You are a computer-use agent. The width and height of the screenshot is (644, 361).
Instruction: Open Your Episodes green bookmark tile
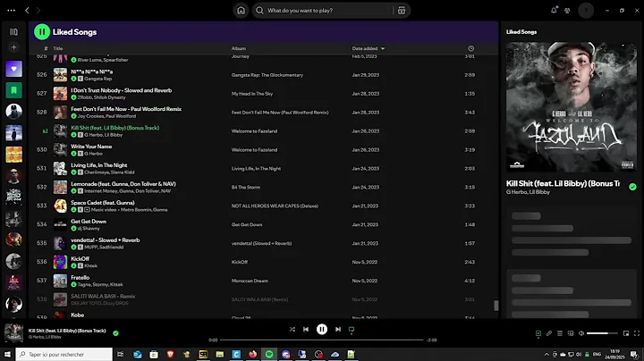[14, 90]
